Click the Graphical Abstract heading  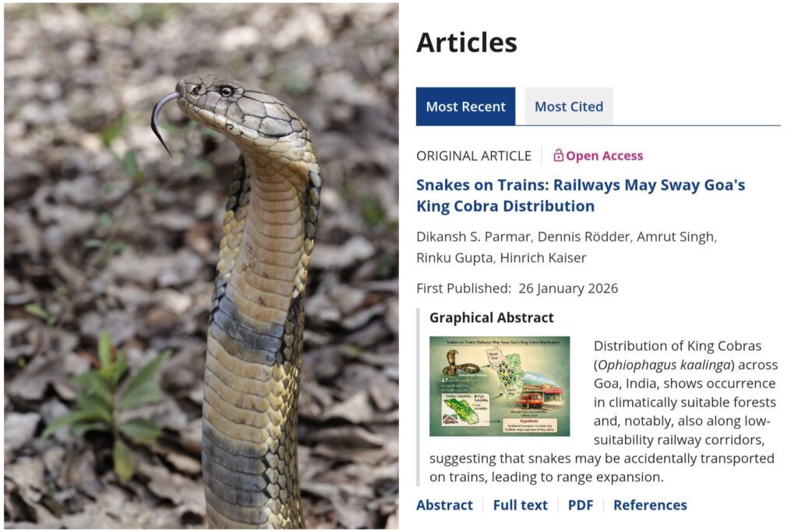tap(492, 318)
